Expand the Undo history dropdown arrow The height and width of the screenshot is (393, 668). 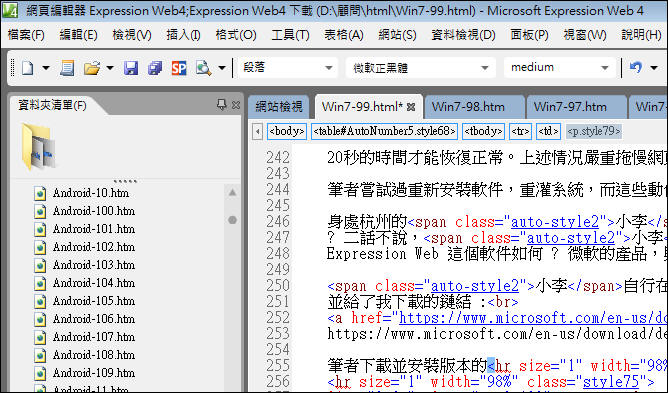click(654, 68)
